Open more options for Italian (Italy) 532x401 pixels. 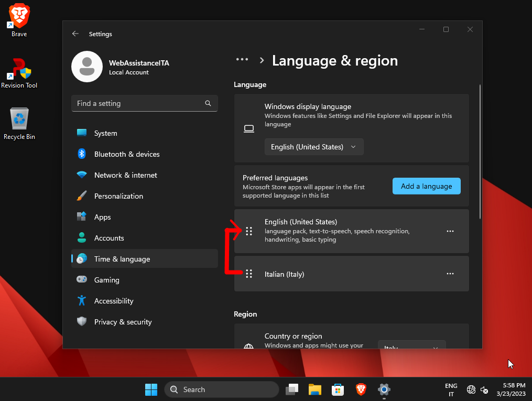click(x=450, y=274)
